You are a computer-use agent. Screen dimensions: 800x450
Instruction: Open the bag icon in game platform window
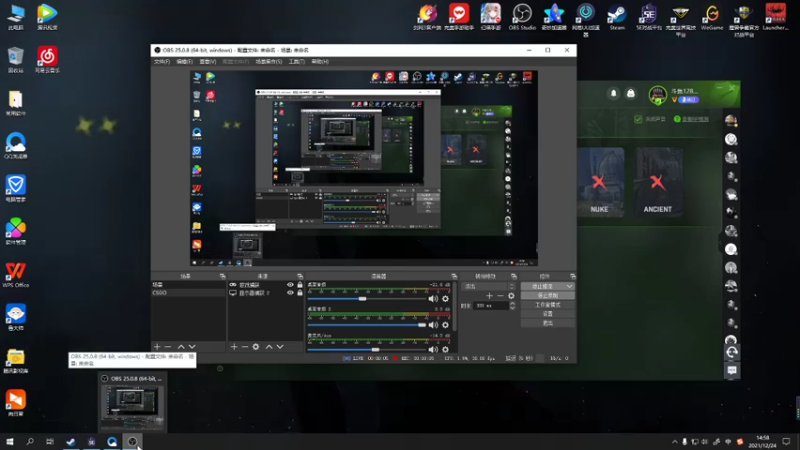tap(631, 93)
